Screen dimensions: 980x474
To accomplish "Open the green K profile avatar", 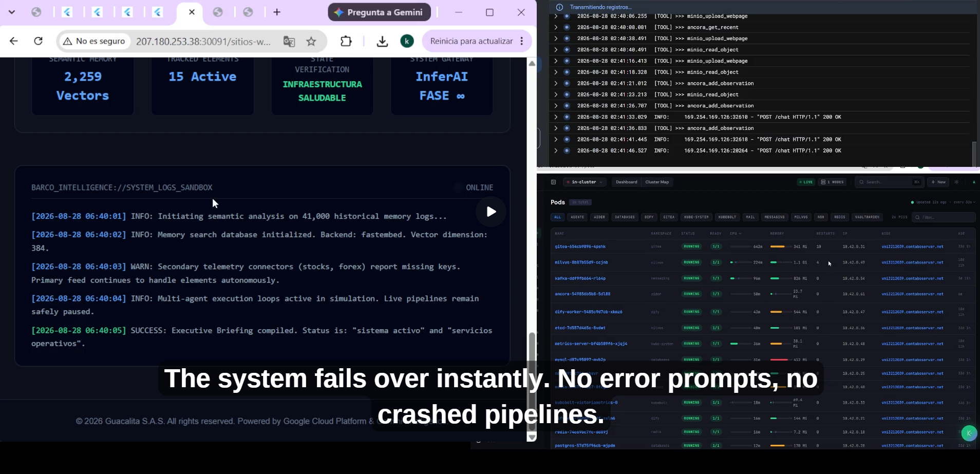I will pyautogui.click(x=407, y=41).
